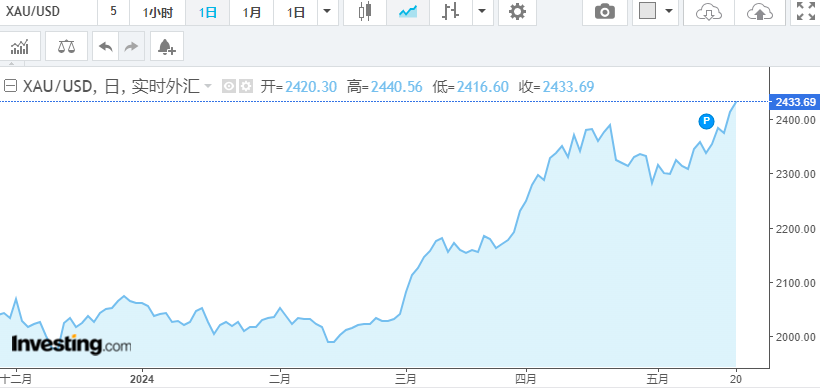Expand the chart type dropdown arrow
The width and height of the screenshot is (820, 388).
click(x=482, y=12)
